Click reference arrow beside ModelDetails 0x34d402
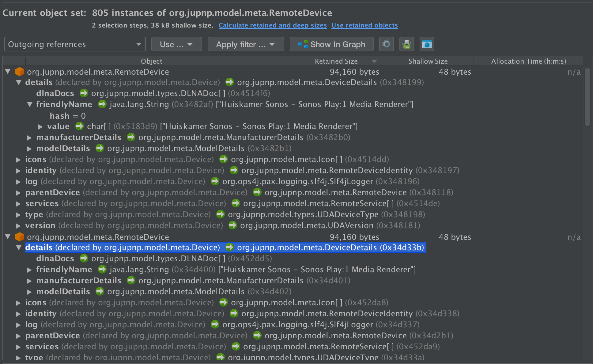The image size is (593, 364). (x=100, y=291)
